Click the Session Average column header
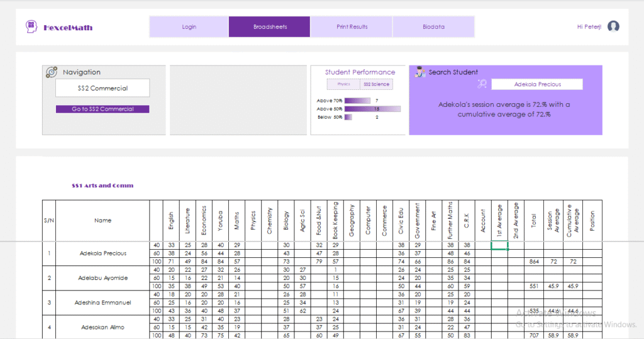644x339 pixels. [x=553, y=220]
